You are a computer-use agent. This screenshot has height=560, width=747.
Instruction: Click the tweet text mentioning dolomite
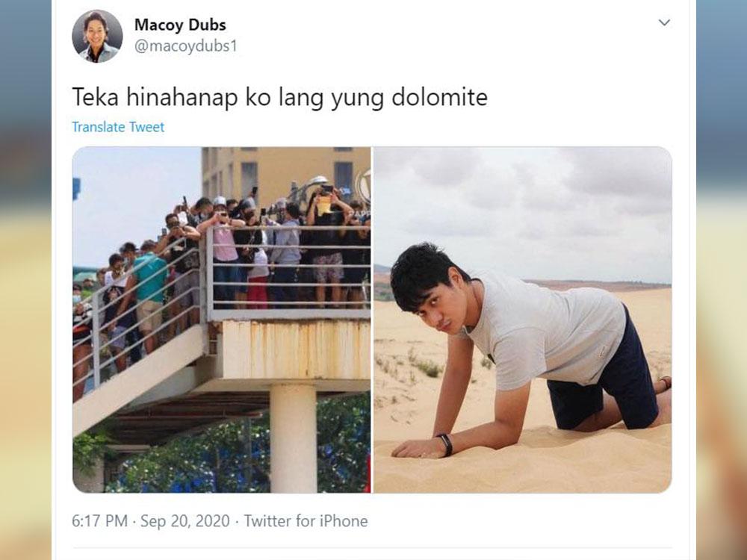[279, 97]
